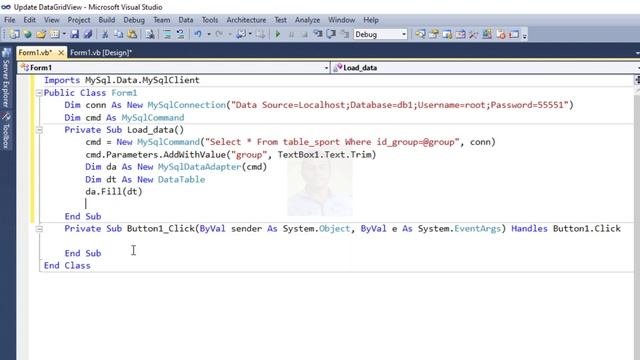
Task: Open the Architecture menu
Action: (246, 20)
